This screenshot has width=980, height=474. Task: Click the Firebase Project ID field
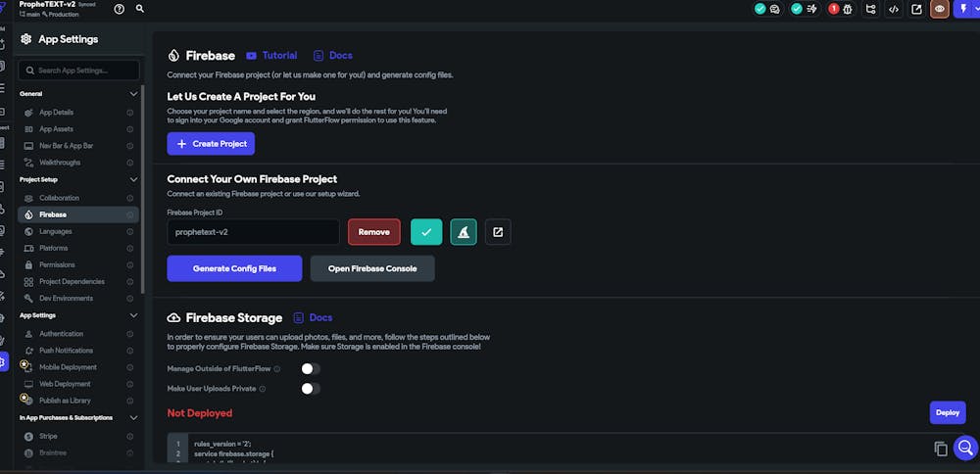(x=253, y=232)
